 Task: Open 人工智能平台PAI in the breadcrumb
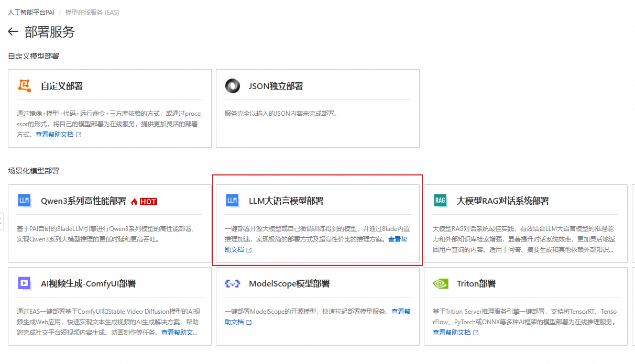31,12
